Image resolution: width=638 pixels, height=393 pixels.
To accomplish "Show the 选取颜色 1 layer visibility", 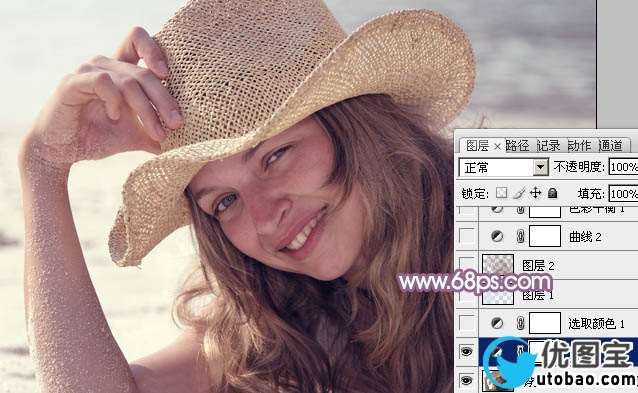I will click(x=466, y=323).
